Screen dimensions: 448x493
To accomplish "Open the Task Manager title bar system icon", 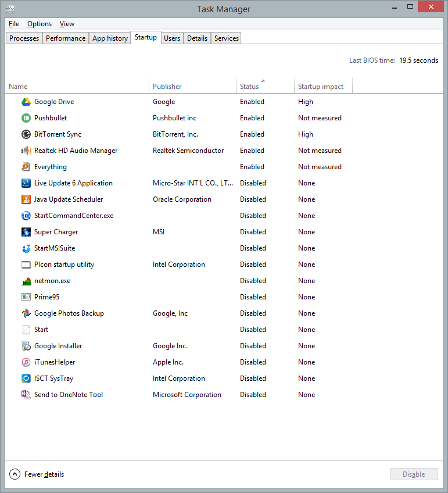I will click(x=10, y=9).
